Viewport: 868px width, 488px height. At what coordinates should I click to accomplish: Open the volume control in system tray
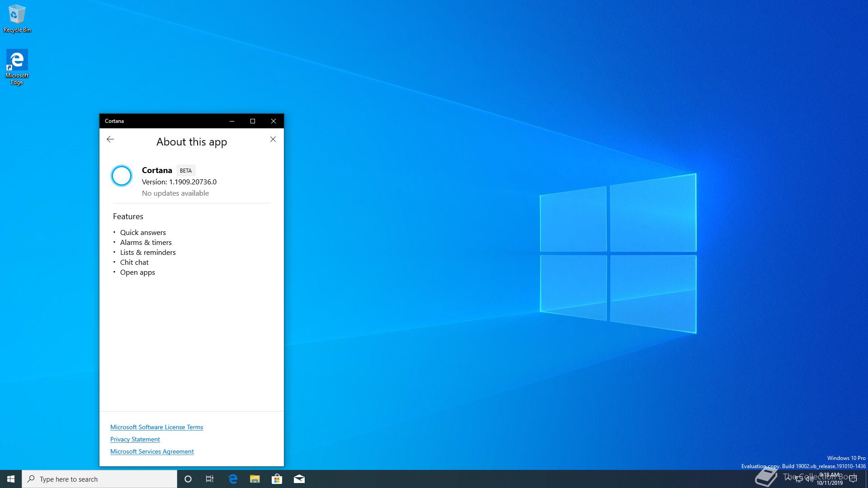pos(810,479)
